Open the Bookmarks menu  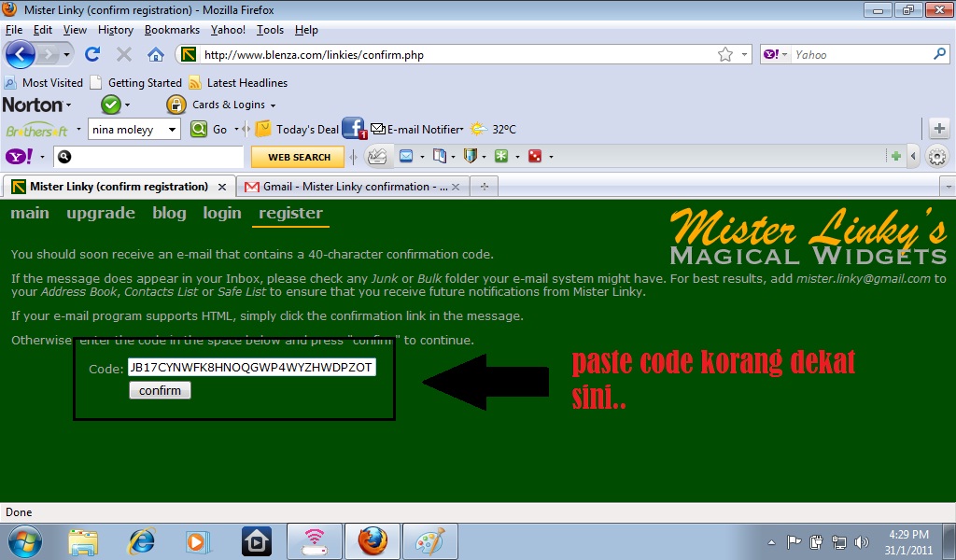point(172,30)
